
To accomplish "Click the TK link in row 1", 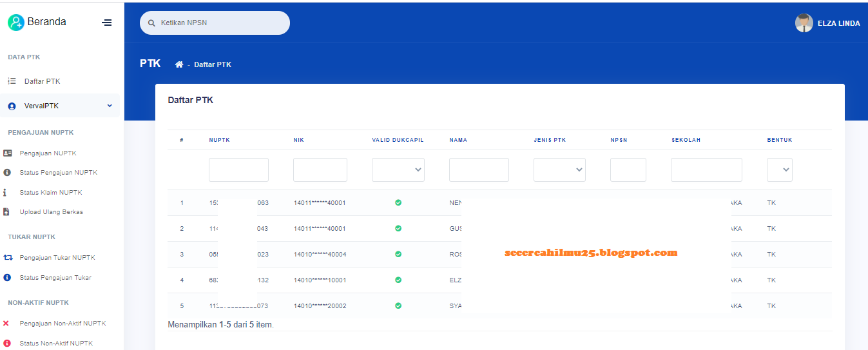I will coord(771,202).
